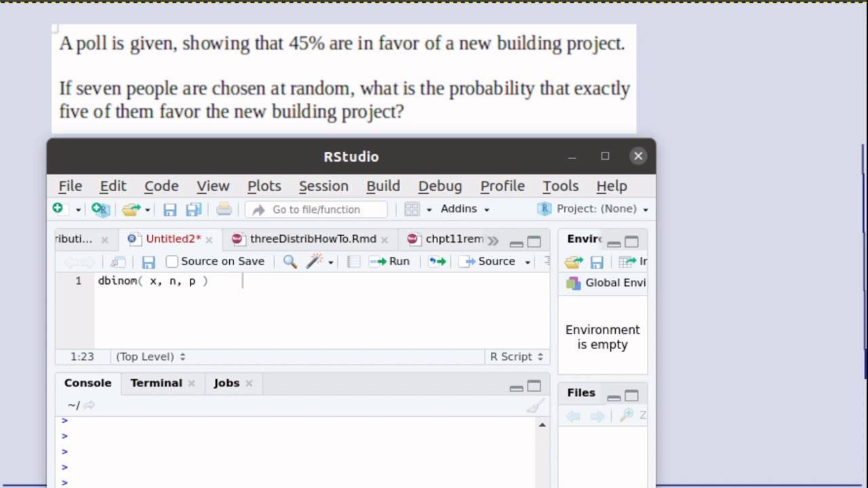Open workspace panes dropdown arrow
Screen dimensions: 868x488
[x=429, y=209]
